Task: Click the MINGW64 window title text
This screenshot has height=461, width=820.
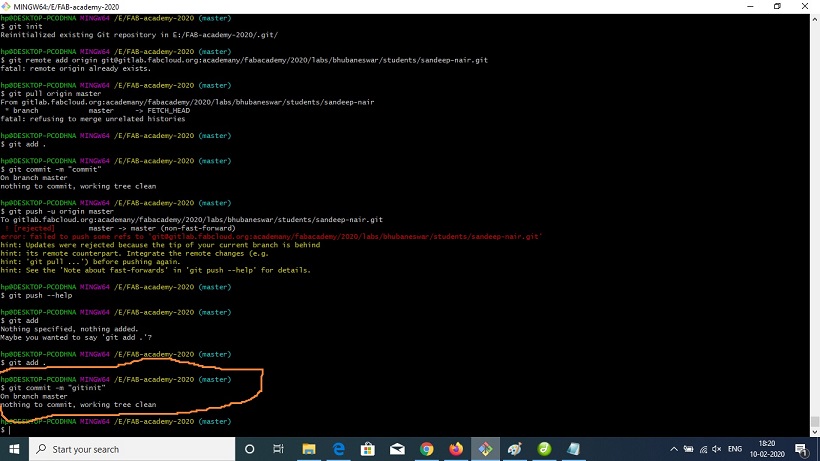Action: [66, 7]
